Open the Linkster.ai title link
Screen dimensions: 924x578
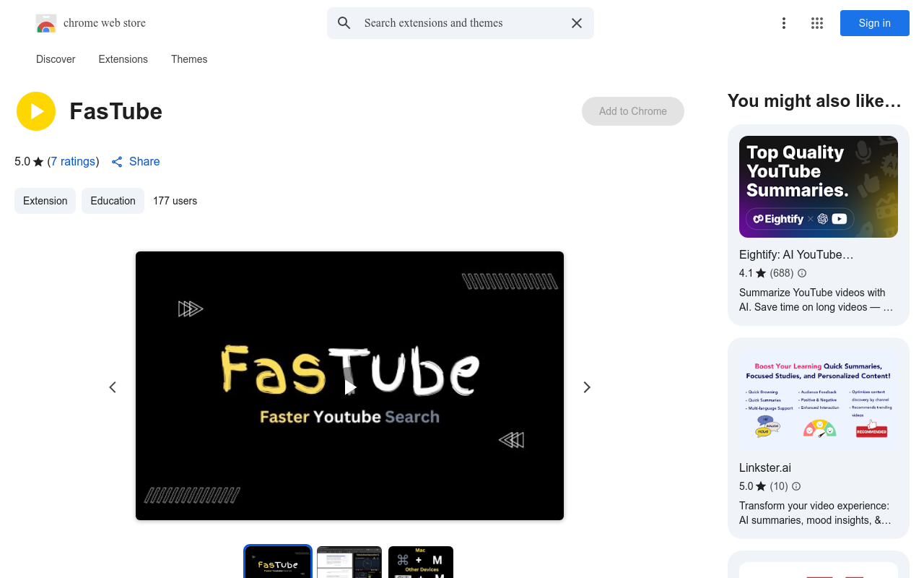pyautogui.click(x=765, y=467)
